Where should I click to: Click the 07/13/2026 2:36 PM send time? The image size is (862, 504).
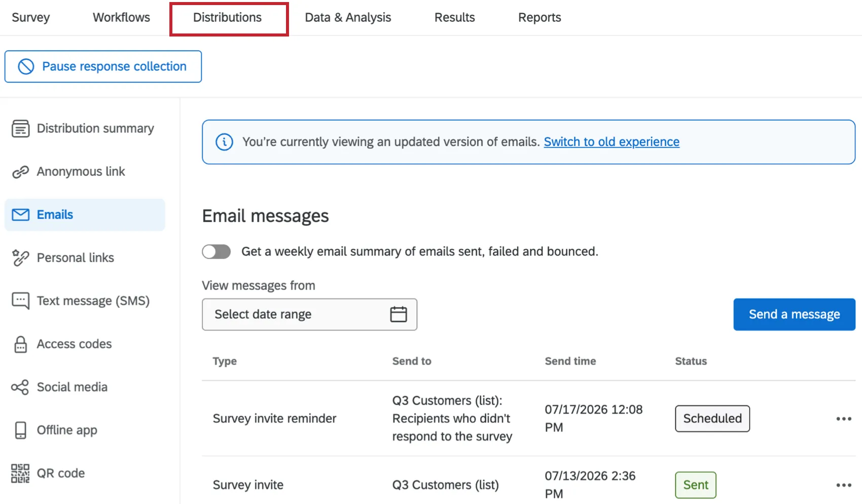pos(590,485)
